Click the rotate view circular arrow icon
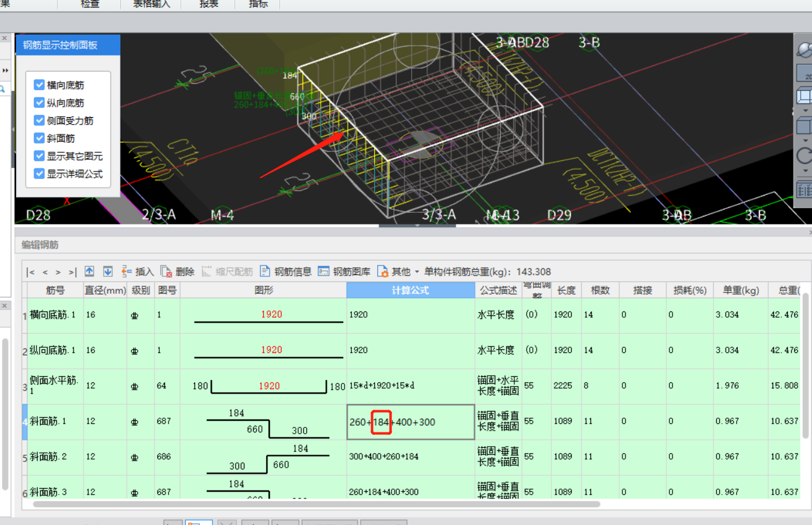Viewport: 812px width, 525px height. (805, 156)
